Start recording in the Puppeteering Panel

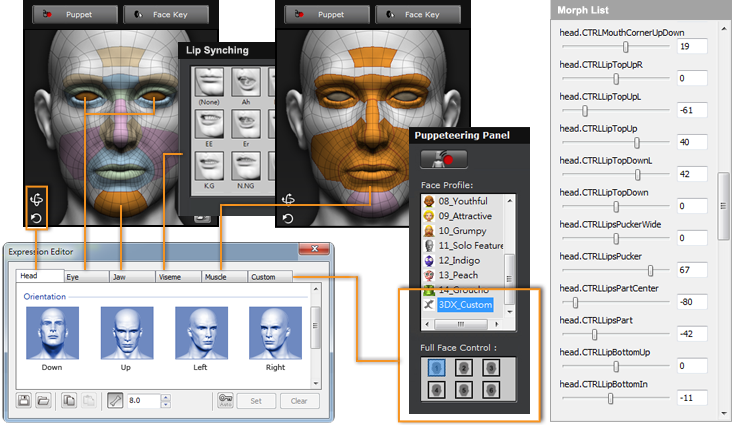point(444,159)
